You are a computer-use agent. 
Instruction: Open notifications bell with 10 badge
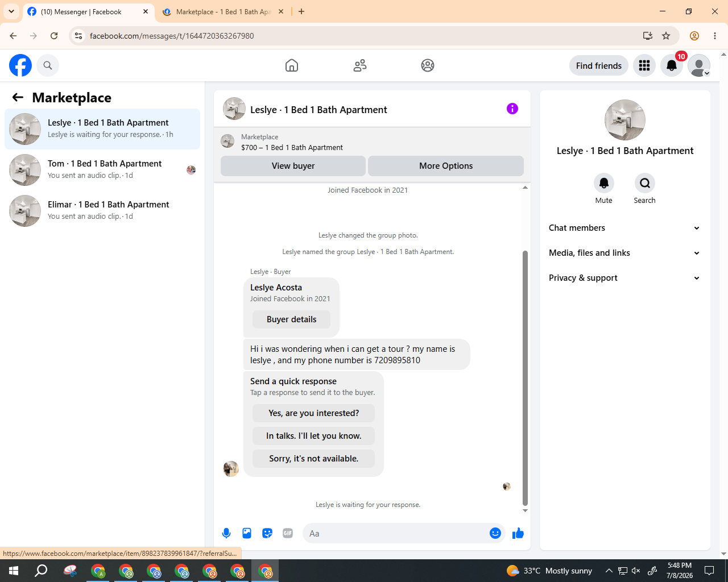pos(672,65)
